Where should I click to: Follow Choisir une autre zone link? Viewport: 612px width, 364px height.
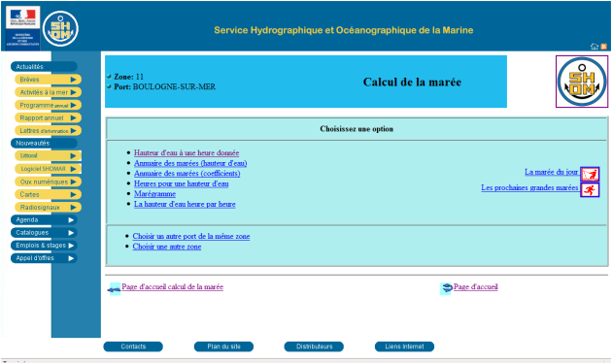[x=167, y=247]
